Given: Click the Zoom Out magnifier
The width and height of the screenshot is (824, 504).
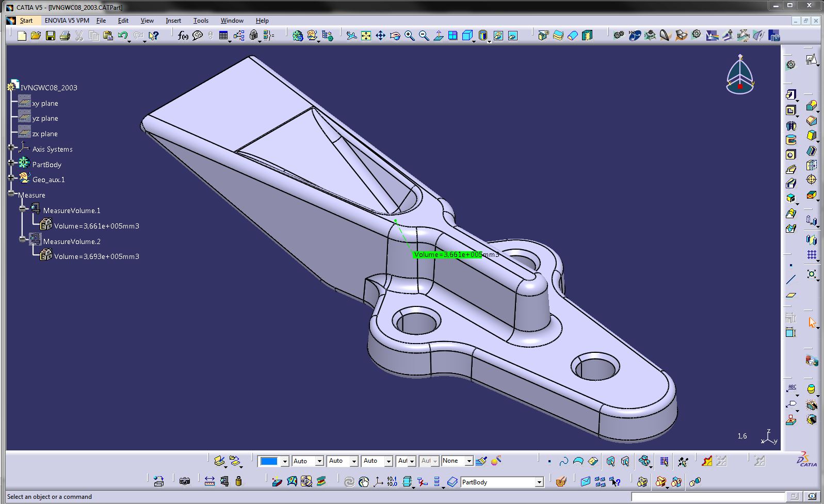Looking at the screenshot, I should point(424,36).
